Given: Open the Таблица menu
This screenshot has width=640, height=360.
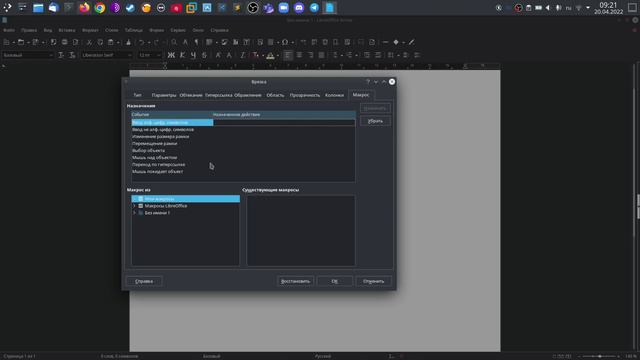Looking at the screenshot, I should click(x=133, y=30).
